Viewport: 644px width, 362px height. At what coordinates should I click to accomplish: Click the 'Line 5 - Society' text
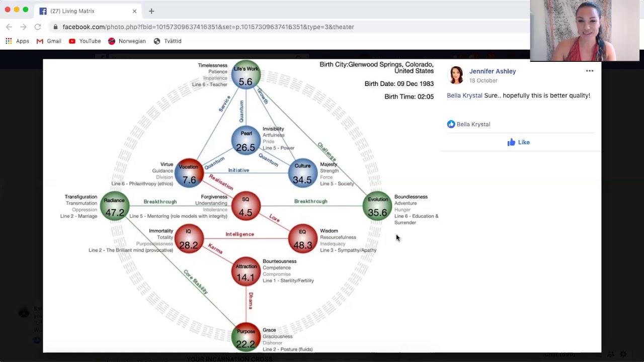point(337,184)
